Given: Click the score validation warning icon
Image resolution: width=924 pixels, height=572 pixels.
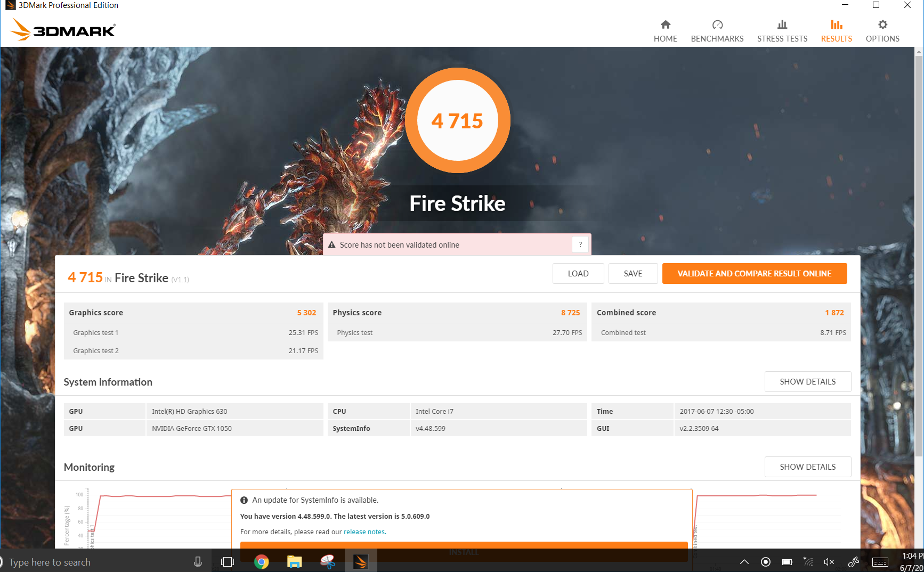Looking at the screenshot, I should click(x=331, y=245).
